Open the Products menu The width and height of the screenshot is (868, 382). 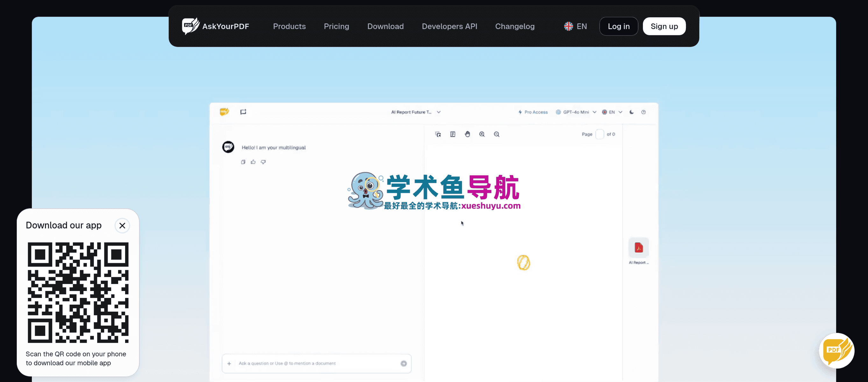click(289, 26)
